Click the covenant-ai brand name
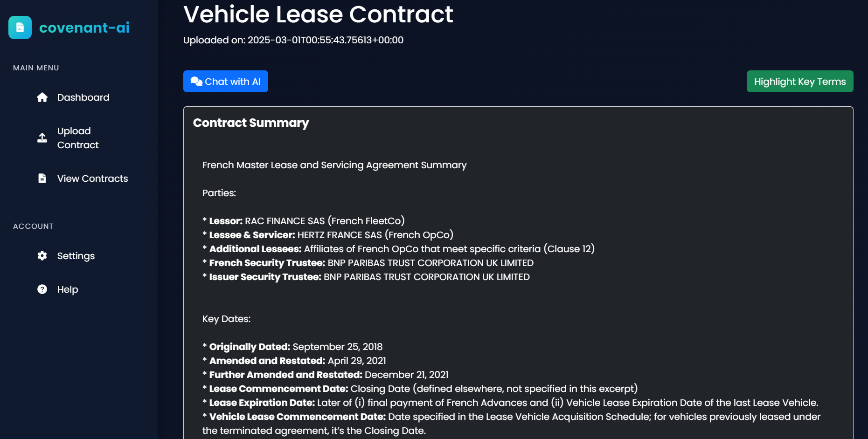The width and height of the screenshot is (868, 439). click(84, 27)
